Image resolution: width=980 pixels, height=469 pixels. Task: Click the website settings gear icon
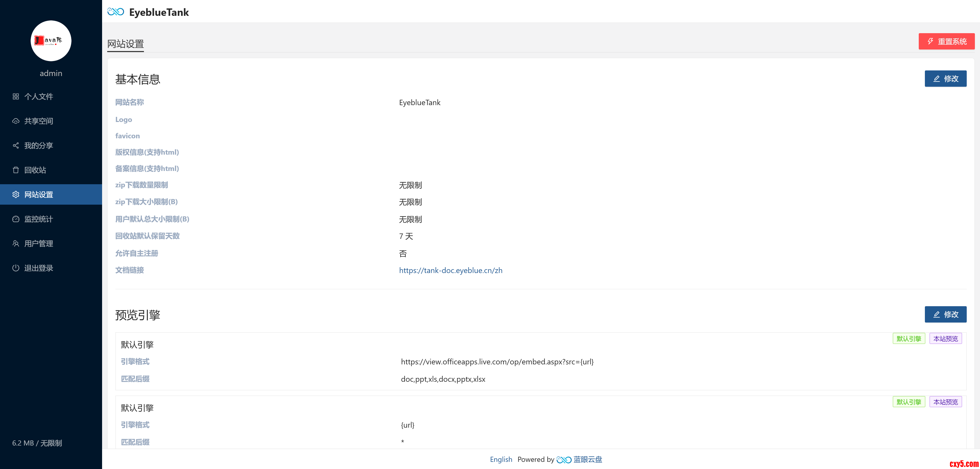coord(16,194)
